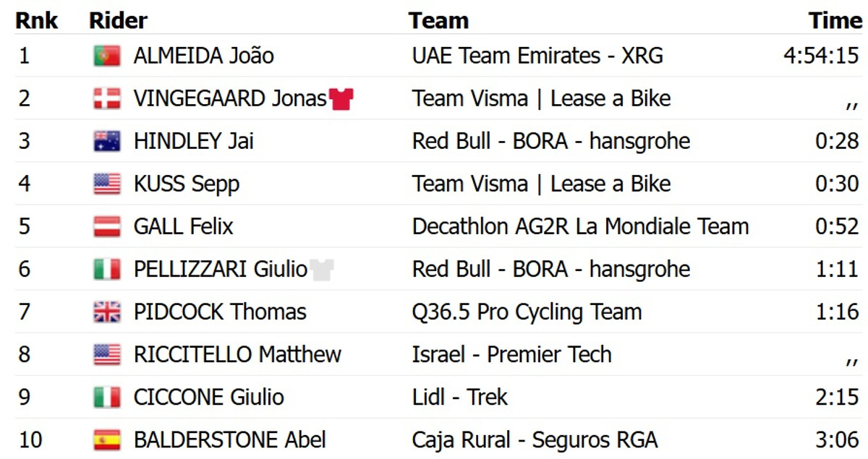Screen dimensions: 868x459
Task: Click the Spain flag beside BALDERSTONE Abel
Action: pyautogui.click(x=107, y=439)
